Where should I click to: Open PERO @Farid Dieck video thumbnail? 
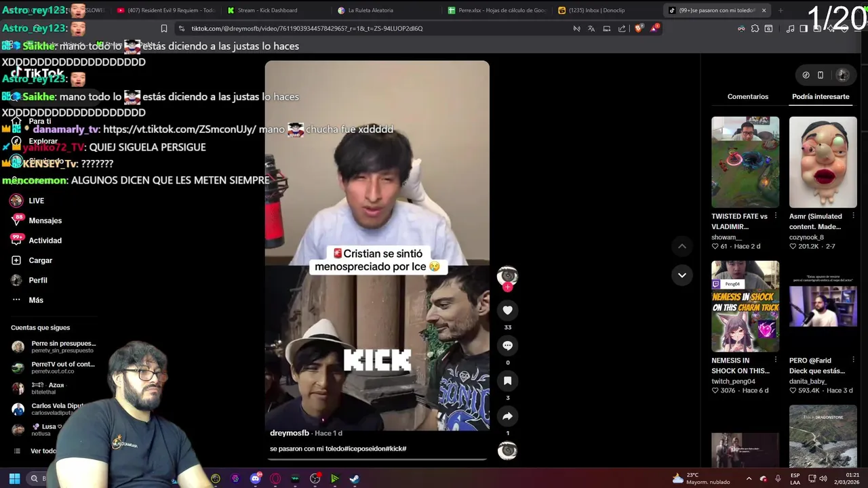click(x=823, y=306)
